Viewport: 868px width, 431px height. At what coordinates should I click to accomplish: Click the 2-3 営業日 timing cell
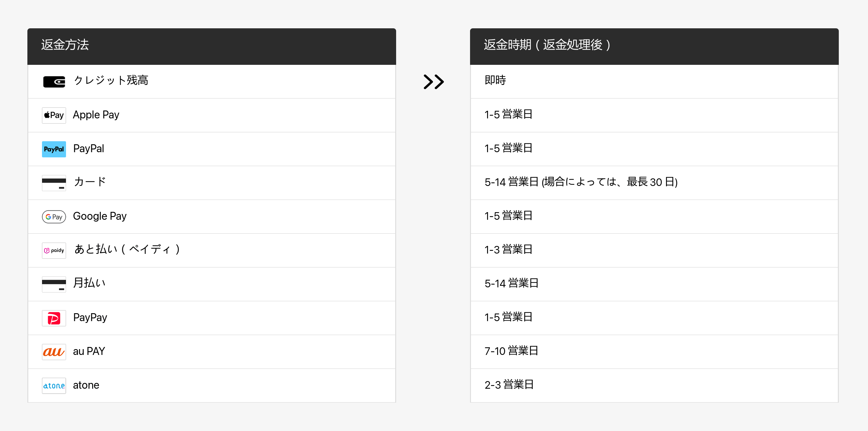tap(509, 384)
